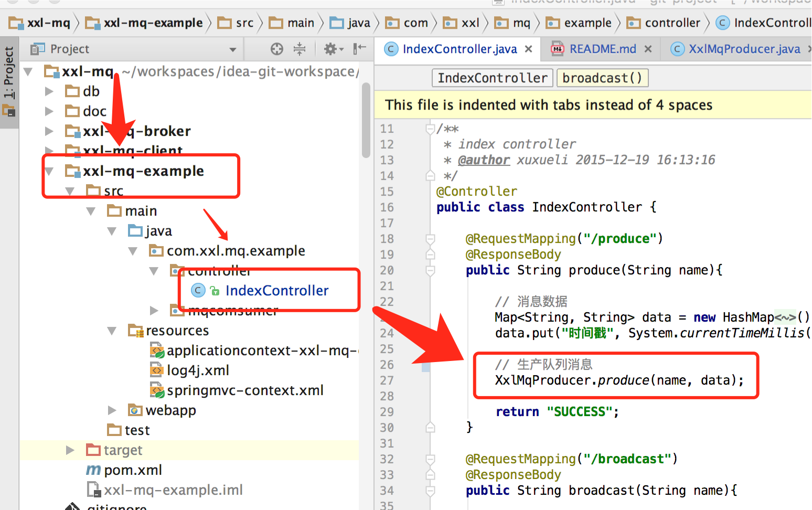Select the target folder icon
The image size is (812, 510).
[x=93, y=450]
